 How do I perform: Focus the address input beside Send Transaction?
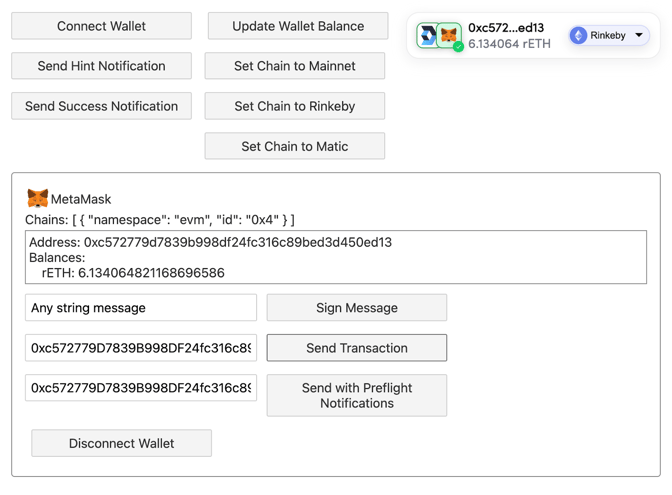click(x=141, y=348)
